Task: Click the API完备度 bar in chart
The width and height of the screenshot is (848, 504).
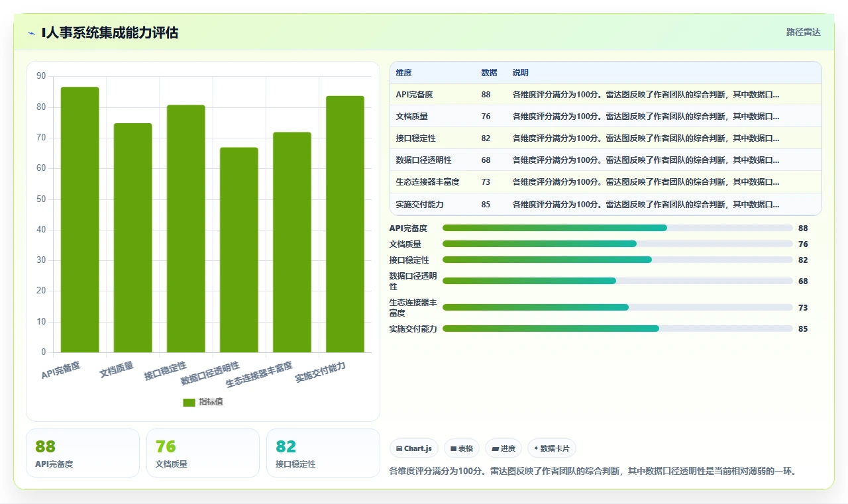Action: click(80, 220)
